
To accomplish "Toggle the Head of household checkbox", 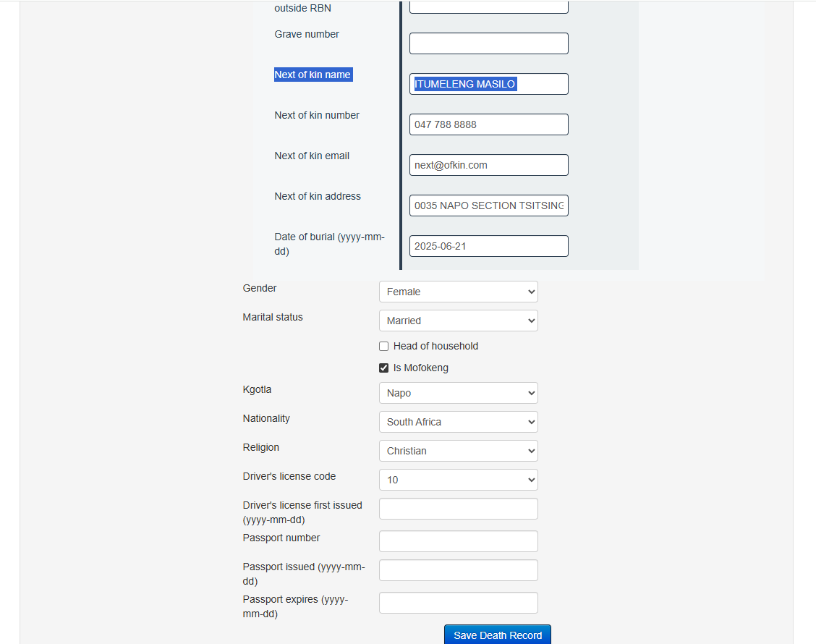I will coord(384,347).
